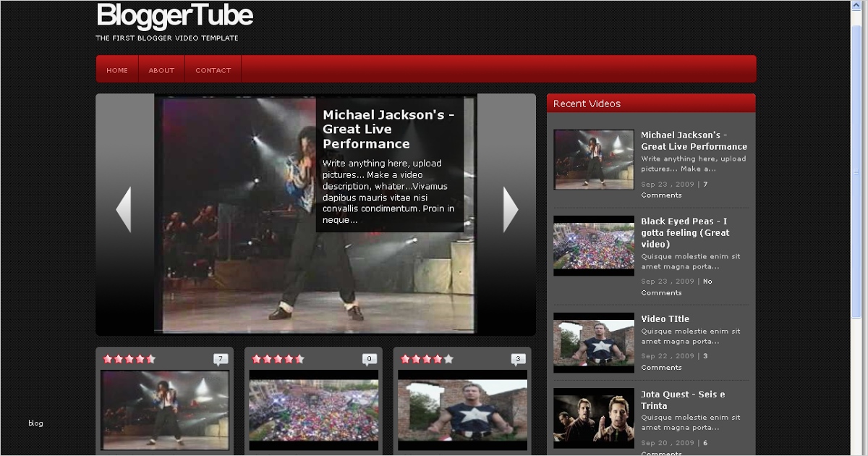Click the vertical blog tab on the left edge

coord(35,423)
